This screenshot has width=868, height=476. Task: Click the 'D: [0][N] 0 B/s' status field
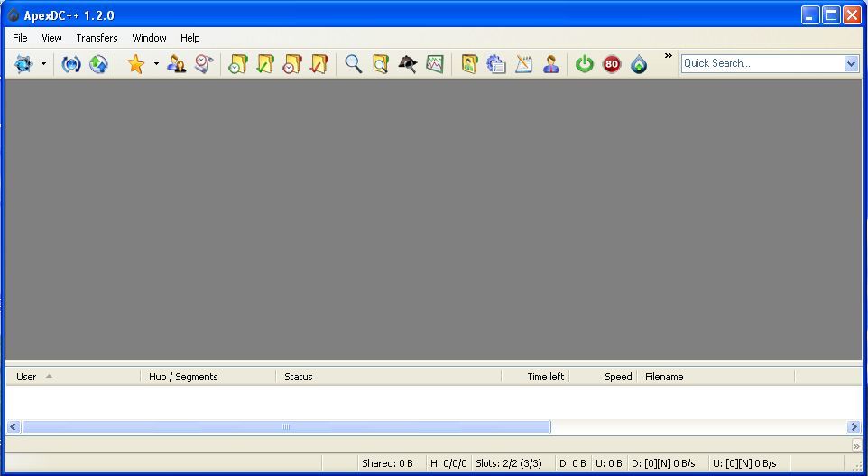click(x=668, y=463)
